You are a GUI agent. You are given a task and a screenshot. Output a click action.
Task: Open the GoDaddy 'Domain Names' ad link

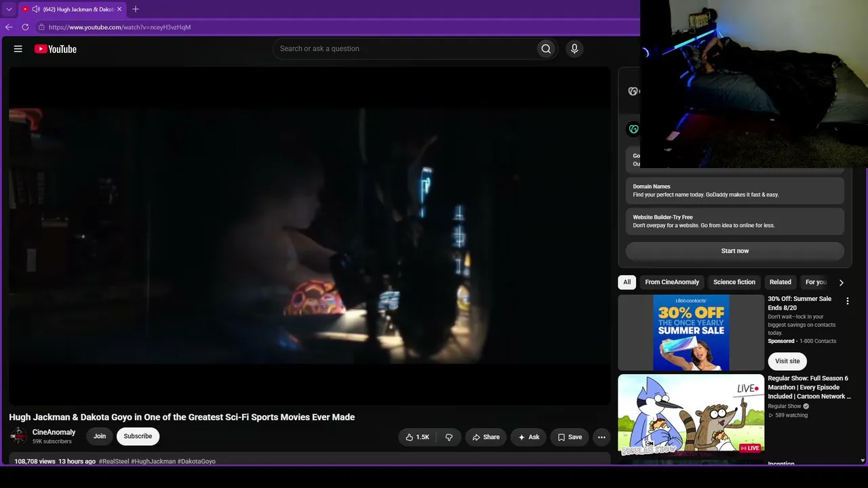(735, 190)
